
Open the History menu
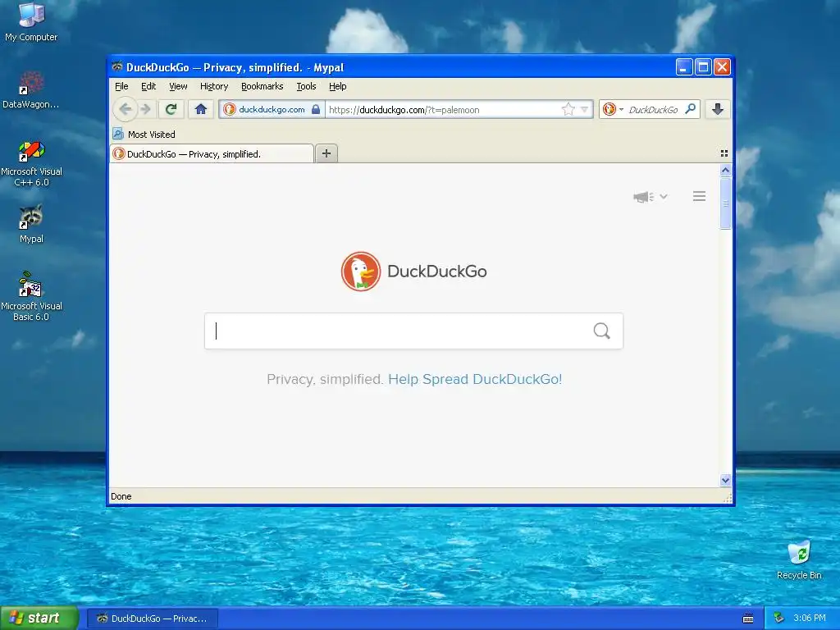[214, 86]
